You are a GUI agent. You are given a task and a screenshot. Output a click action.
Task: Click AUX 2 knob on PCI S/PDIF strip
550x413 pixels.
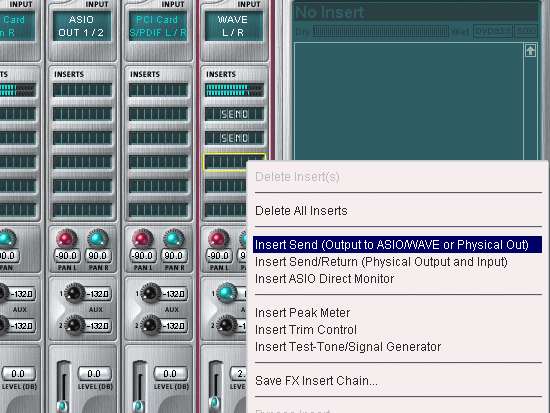pyautogui.click(x=150, y=325)
